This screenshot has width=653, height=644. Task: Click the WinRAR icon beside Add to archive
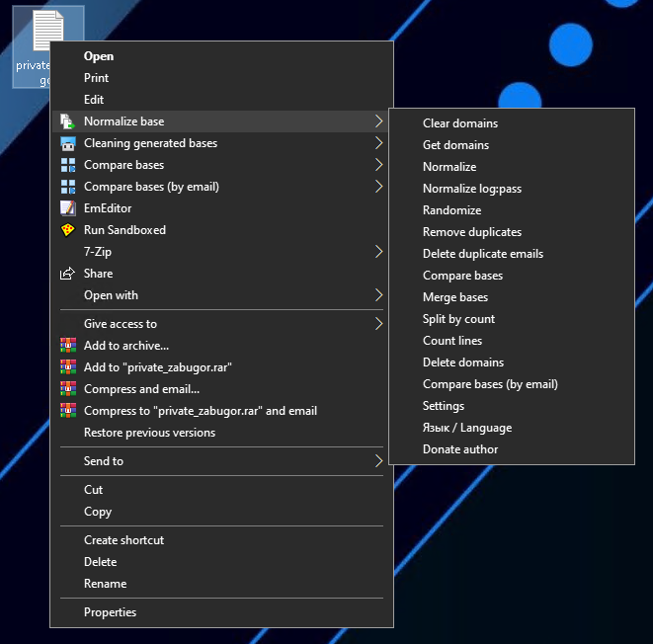pyautogui.click(x=67, y=346)
